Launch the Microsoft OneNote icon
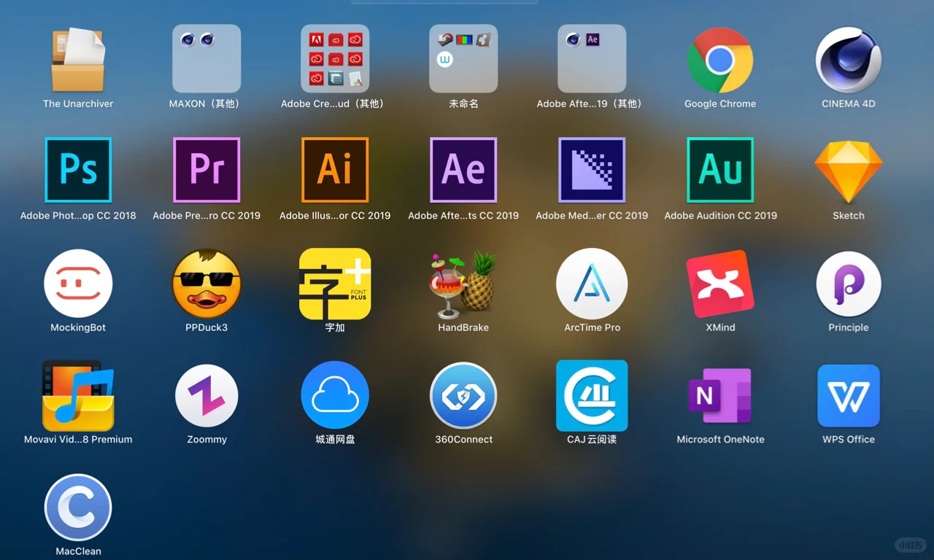934x560 pixels. point(720,396)
